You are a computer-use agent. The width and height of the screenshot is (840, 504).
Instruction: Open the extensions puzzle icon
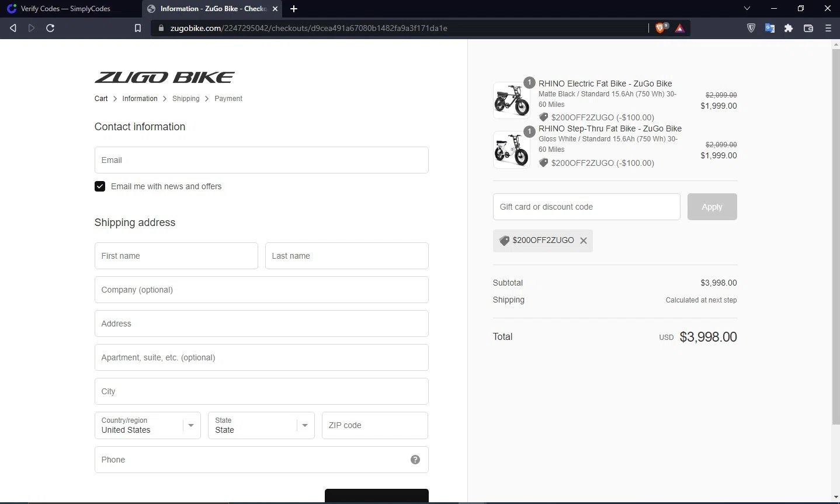[x=789, y=28]
